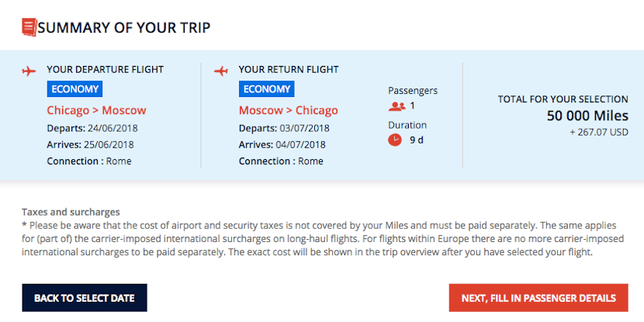Select the return flight Economy badge

[x=265, y=89]
